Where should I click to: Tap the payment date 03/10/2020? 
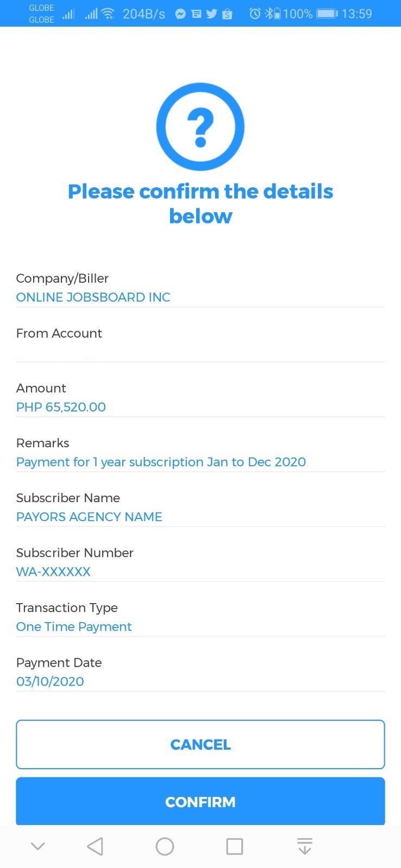click(x=50, y=681)
